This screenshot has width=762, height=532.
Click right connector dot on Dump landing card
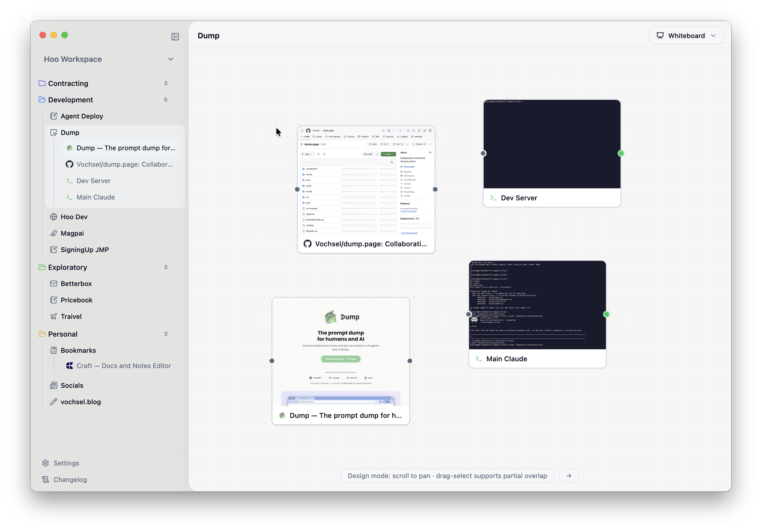pos(410,361)
